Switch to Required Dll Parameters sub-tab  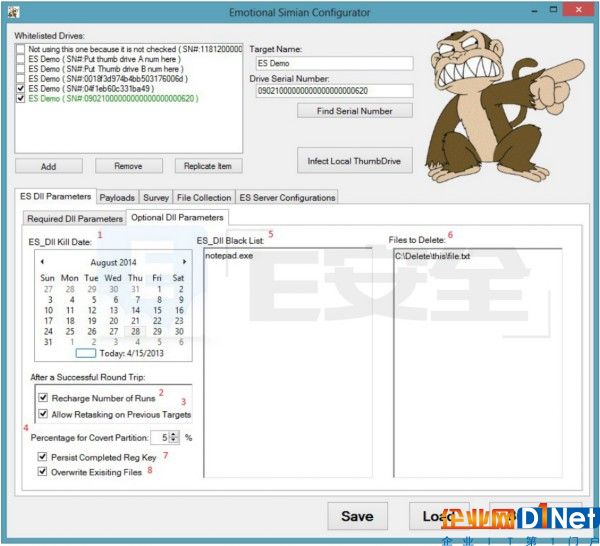tap(75, 218)
